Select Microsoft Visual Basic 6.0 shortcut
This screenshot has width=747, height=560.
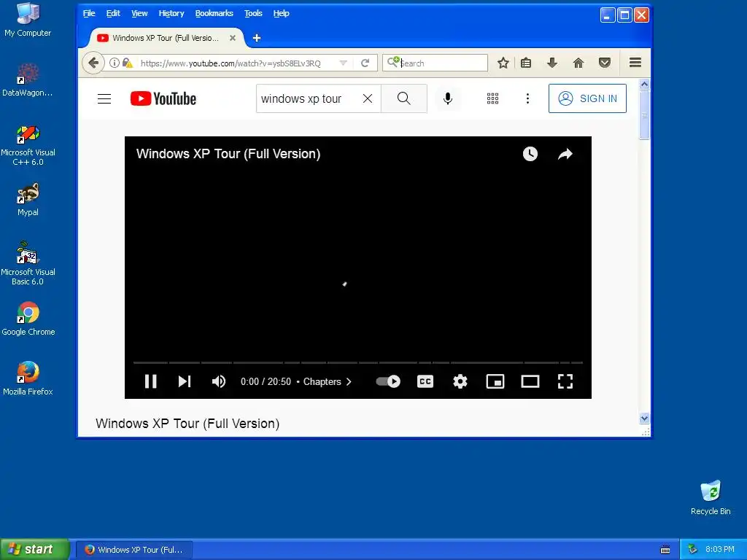pos(28,263)
